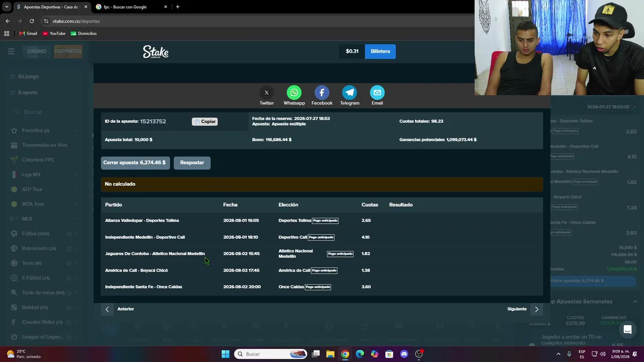This screenshot has height=362, width=644.
Task: Open File Explorer from the taskbar
Action: 330,354
